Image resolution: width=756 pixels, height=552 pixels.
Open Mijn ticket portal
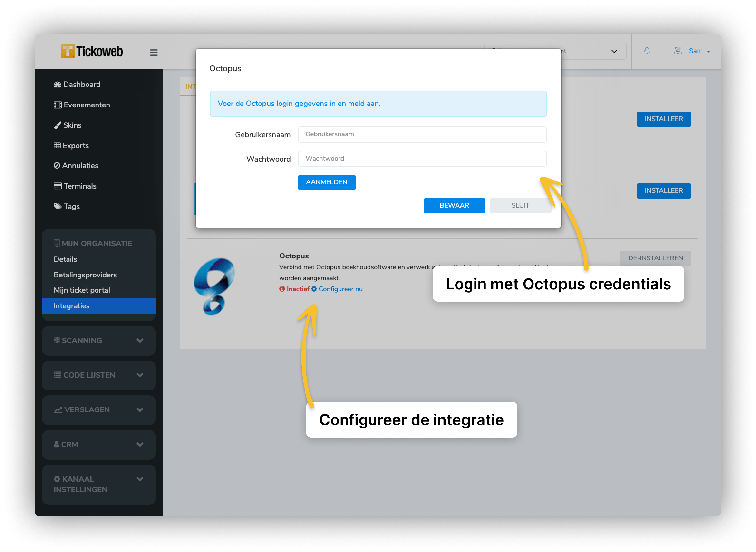point(82,290)
